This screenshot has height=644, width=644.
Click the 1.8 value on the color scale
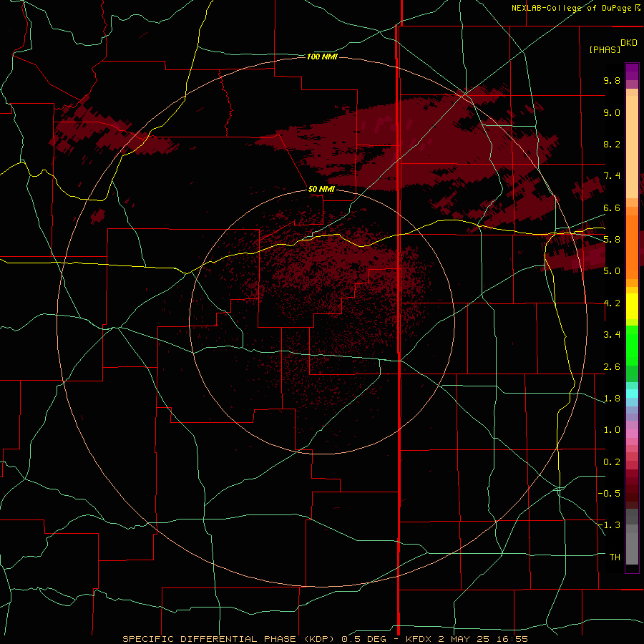tap(612, 399)
